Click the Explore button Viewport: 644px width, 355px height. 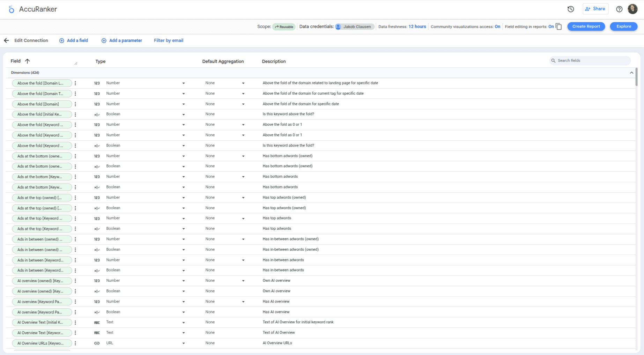623,27
